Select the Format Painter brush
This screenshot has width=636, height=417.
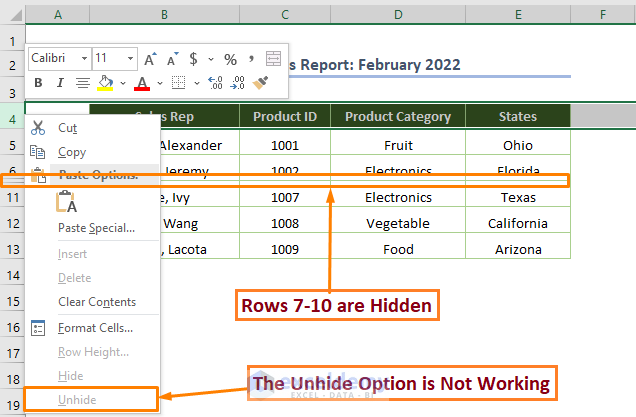[260, 83]
